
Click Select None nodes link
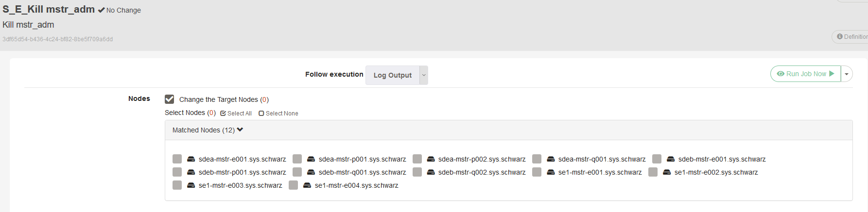278,113
